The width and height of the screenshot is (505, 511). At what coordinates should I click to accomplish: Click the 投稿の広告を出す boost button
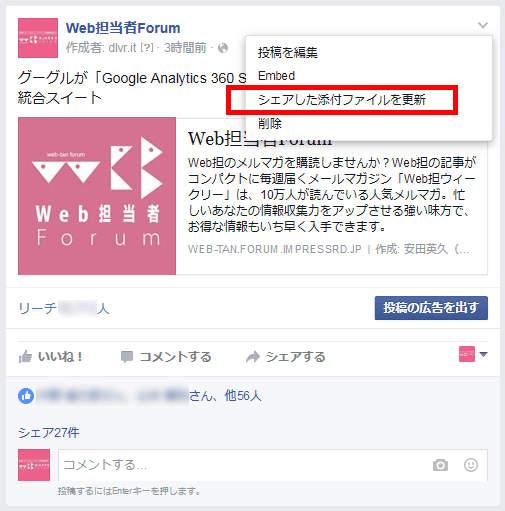pyautogui.click(x=431, y=308)
